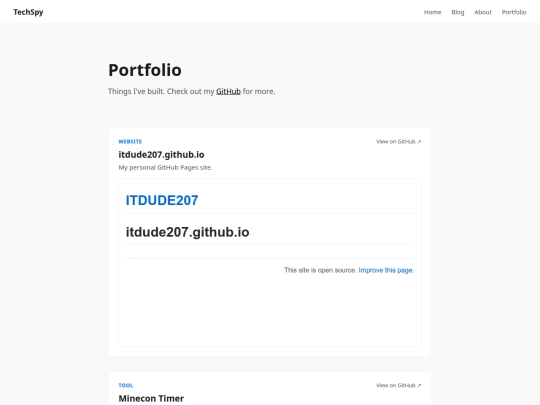The height and width of the screenshot is (405, 540).
Task: Click 'This site is open source.' text
Action: click(320, 270)
